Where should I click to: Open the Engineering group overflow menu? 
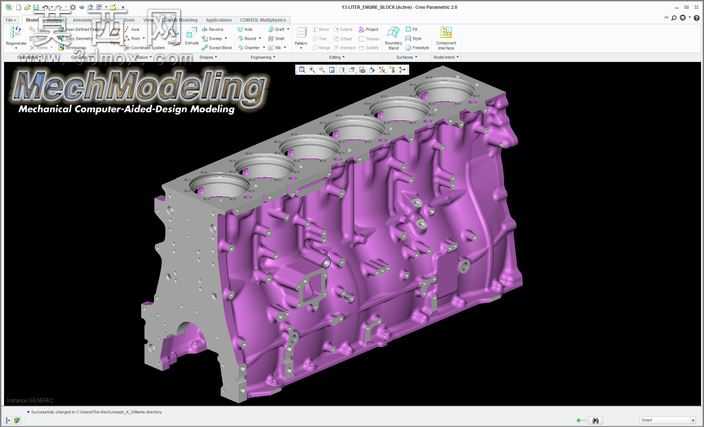click(x=263, y=57)
